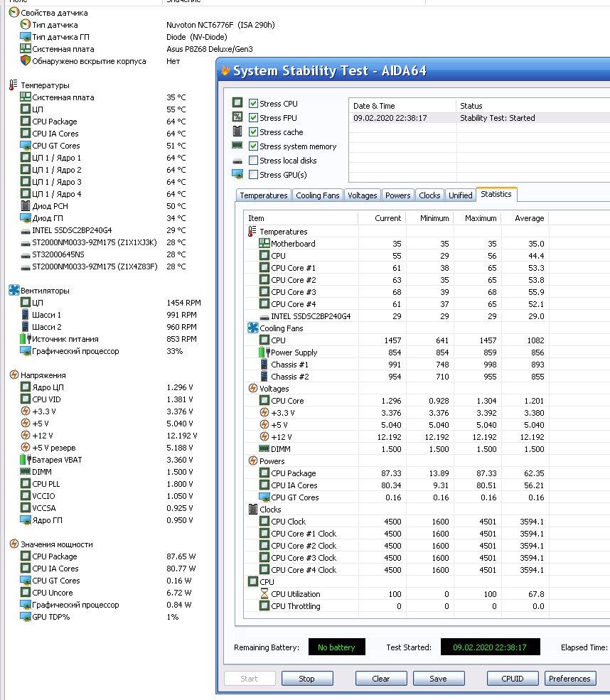Click the battery icon next to Батарея VBAT
Image resolution: width=610 pixels, height=700 pixels.
[26, 459]
